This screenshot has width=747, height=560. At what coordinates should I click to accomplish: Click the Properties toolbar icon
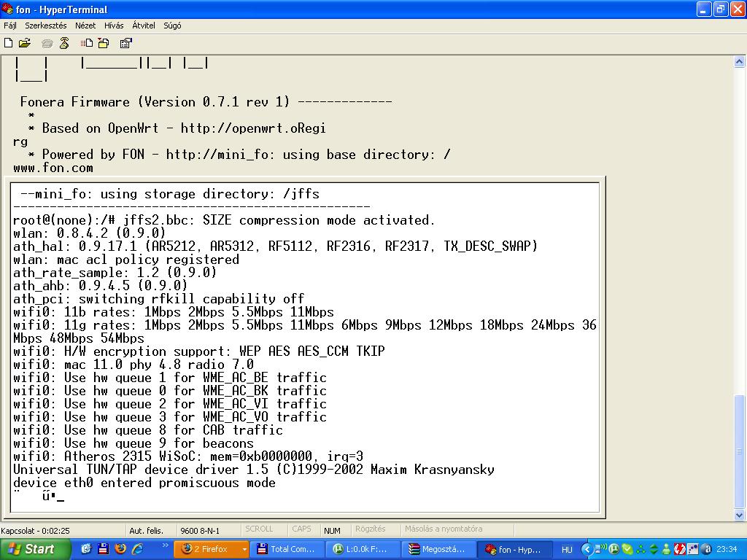(x=125, y=43)
